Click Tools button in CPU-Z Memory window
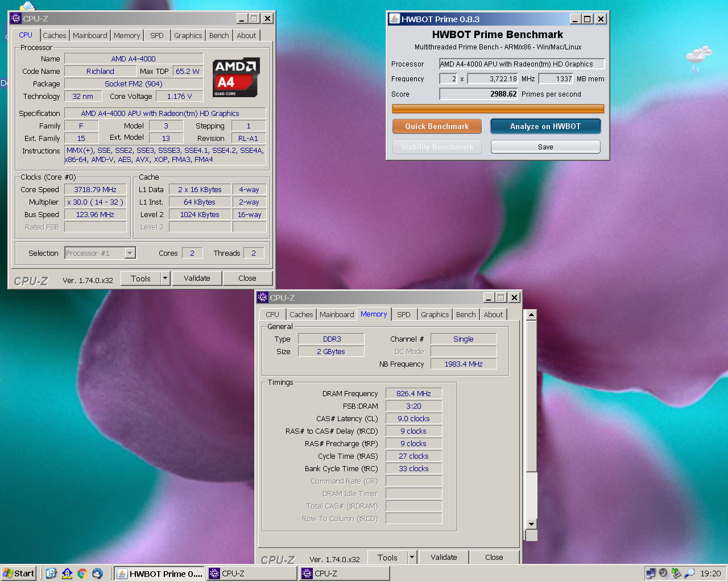 coord(388,557)
